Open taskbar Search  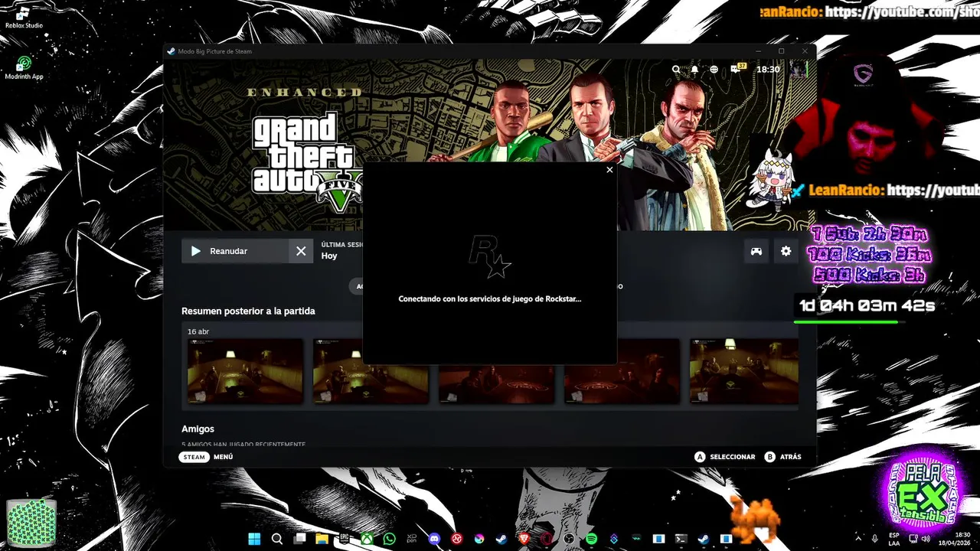tap(277, 539)
